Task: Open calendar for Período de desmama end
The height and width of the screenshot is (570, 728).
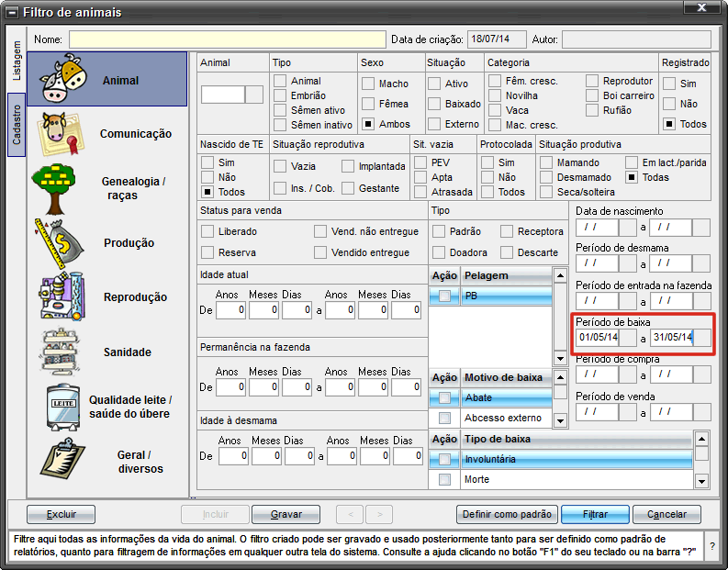Action: (x=701, y=263)
